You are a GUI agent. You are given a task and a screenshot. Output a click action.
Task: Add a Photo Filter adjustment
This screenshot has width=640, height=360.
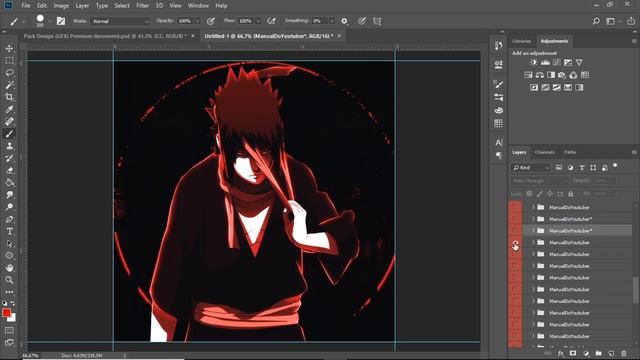pos(562,75)
